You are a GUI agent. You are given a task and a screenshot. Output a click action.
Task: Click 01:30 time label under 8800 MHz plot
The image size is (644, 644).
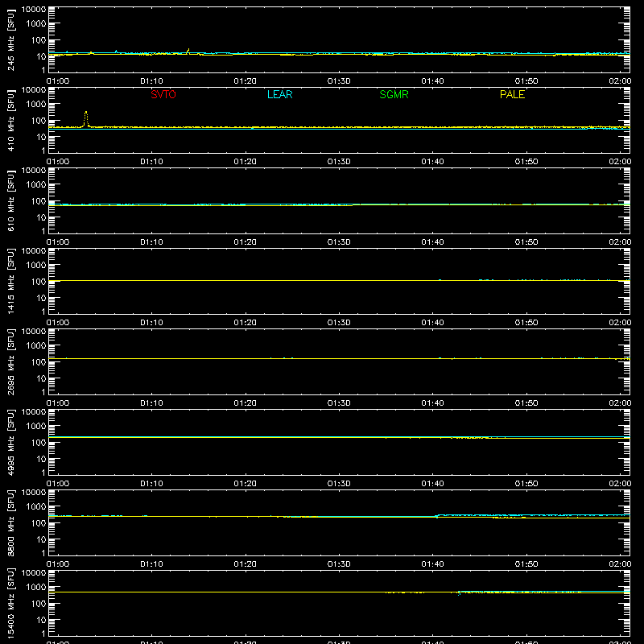[x=339, y=564]
